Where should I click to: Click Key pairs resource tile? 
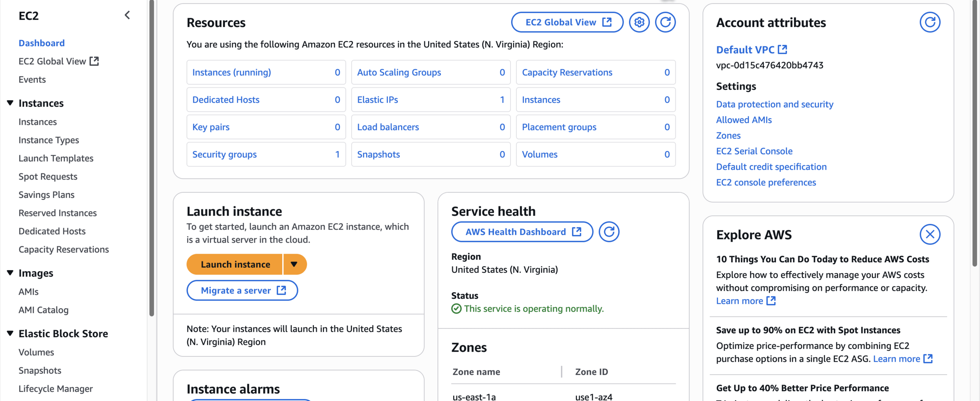(266, 127)
